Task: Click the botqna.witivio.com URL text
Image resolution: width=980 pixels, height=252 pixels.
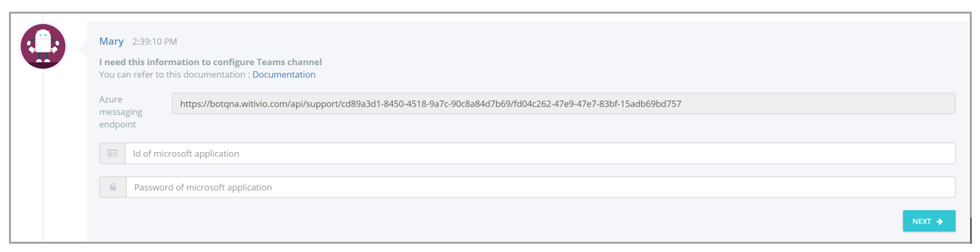Action: (x=430, y=104)
